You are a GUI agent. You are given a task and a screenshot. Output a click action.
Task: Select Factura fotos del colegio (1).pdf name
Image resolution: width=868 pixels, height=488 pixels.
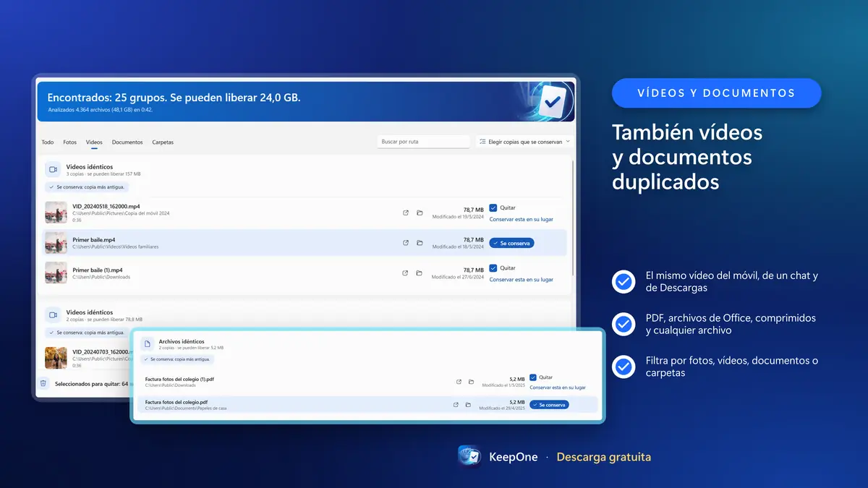tap(179, 379)
